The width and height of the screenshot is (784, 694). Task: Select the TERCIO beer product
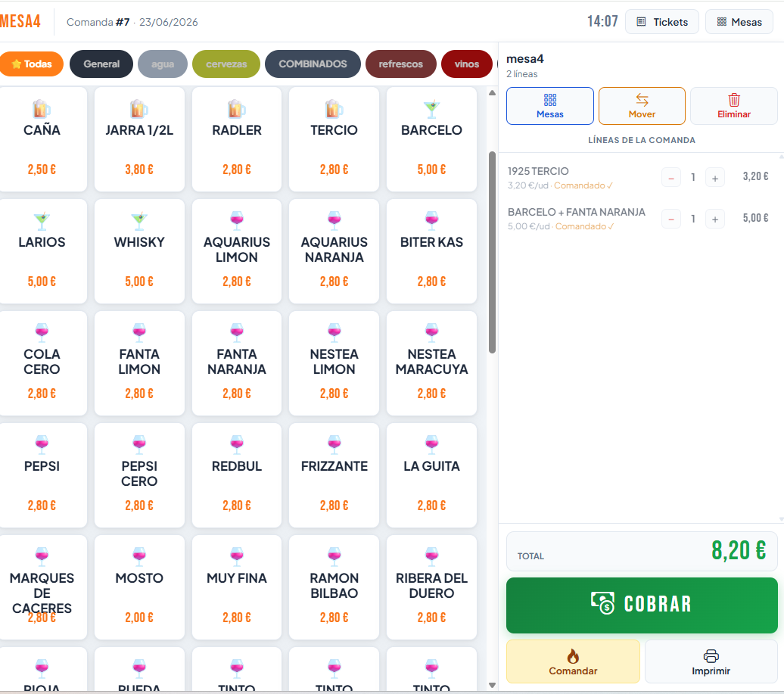point(334,139)
